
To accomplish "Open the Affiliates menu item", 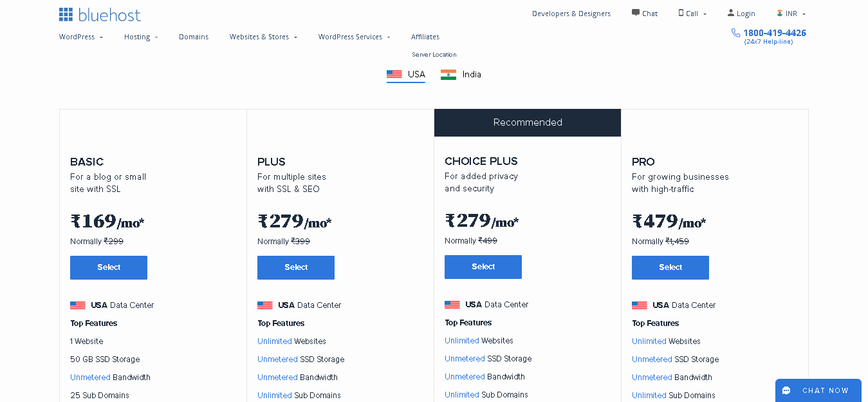I will click(425, 37).
